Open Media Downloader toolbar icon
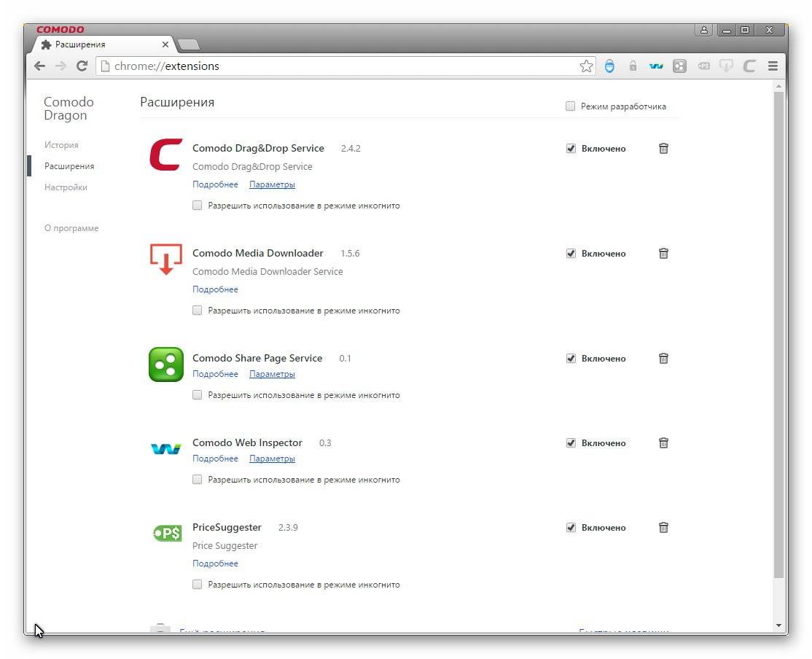Screen dimensions: 812x659 point(727,66)
